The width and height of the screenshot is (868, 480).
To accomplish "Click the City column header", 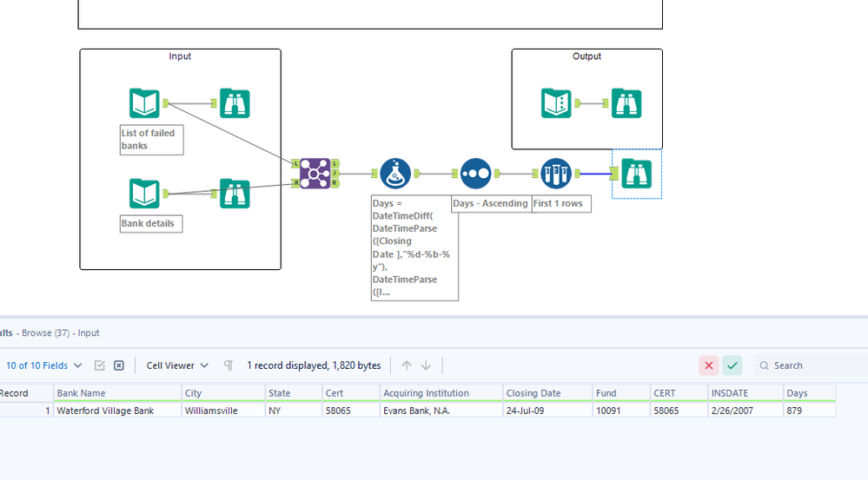I will (223, 393).
